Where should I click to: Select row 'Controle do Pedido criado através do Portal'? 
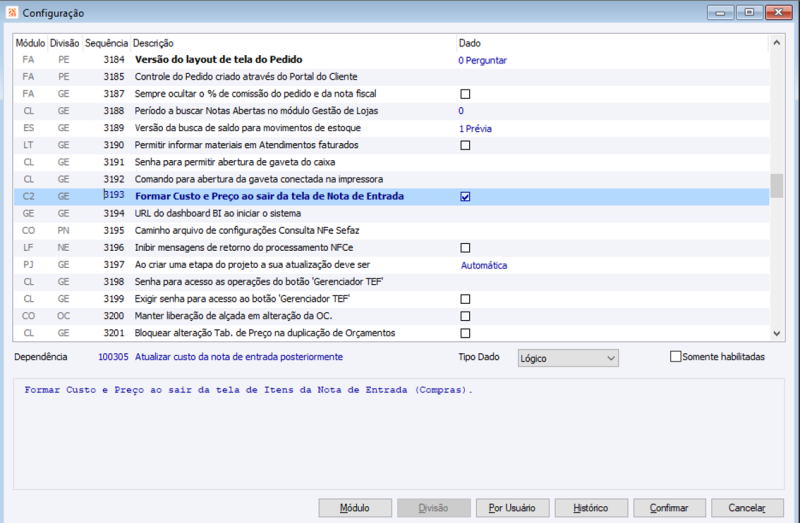click(x=391, y=77)
